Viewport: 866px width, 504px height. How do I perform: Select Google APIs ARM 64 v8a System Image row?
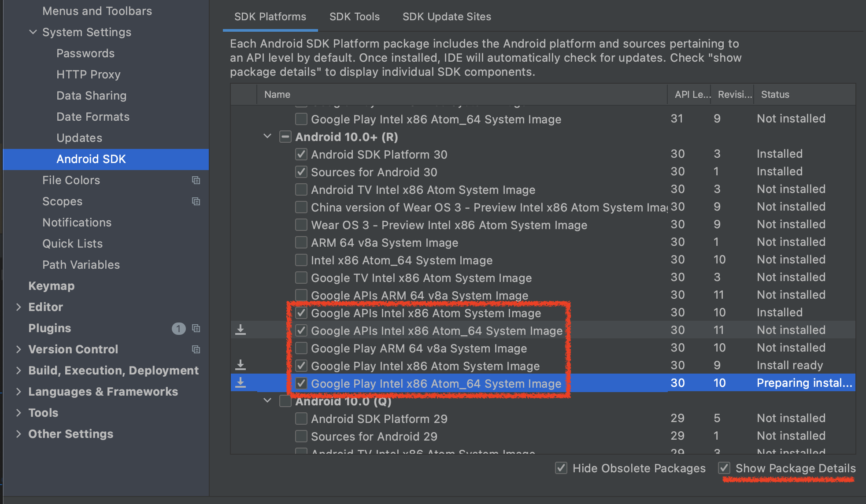click(543, 295)
